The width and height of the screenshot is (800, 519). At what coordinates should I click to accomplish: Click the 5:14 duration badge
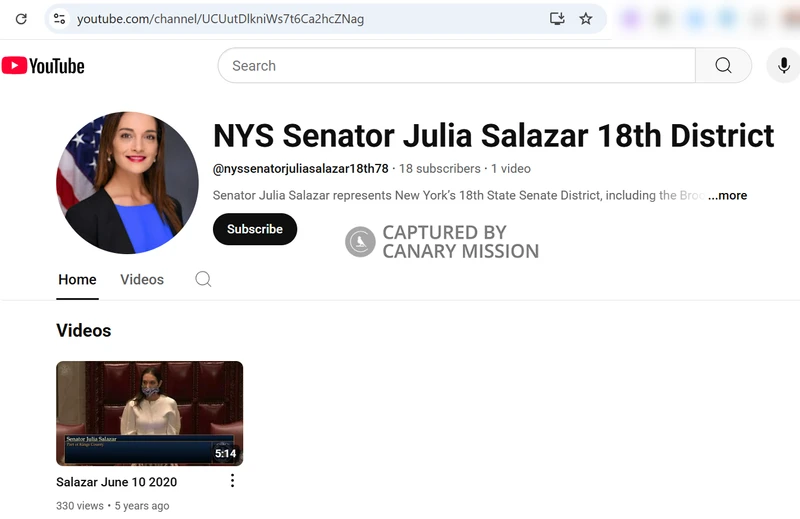coord(226,454)
